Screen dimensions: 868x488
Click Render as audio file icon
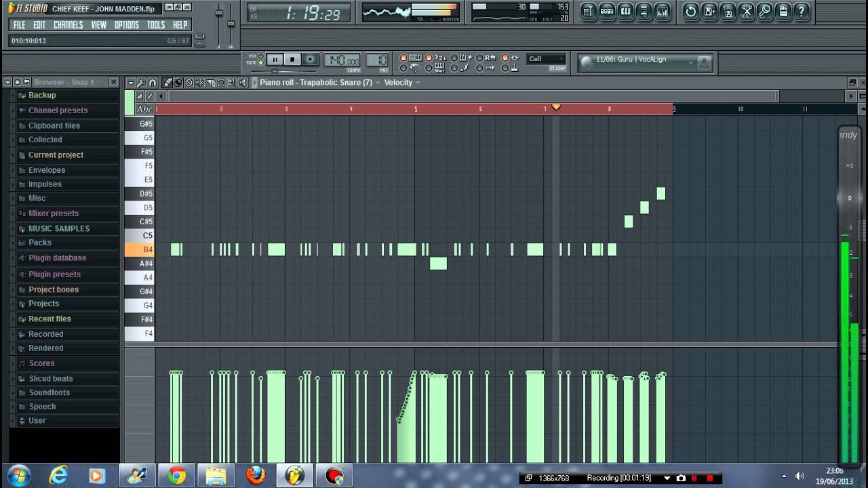coord(728,11)
